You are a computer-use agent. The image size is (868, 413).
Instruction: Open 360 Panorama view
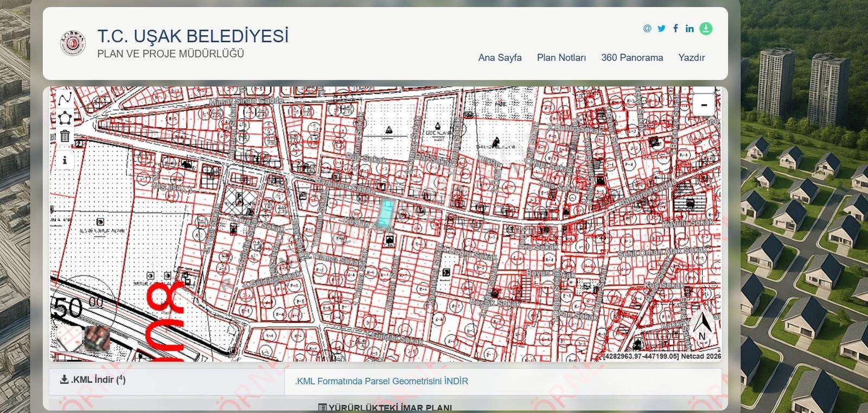[632, 57]
